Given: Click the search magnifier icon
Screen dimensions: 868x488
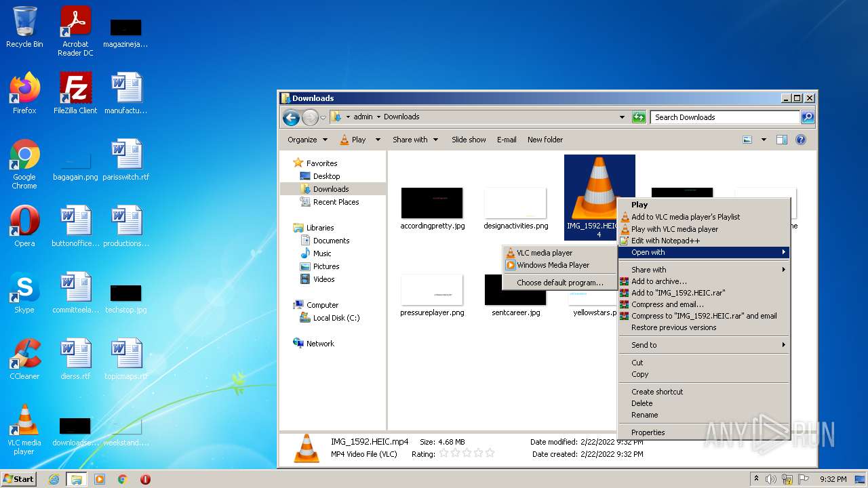Looking at the screenshot, I should (807, 117).
